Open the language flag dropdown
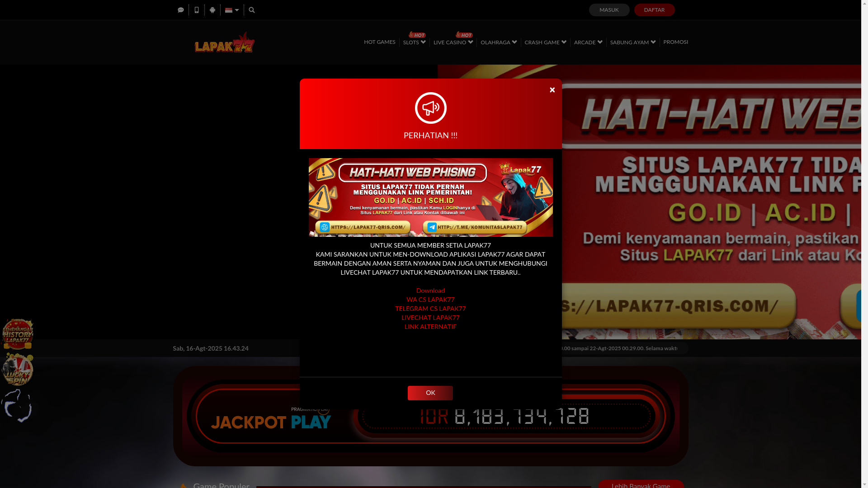The image size is (868, 488). pos(232,10)
